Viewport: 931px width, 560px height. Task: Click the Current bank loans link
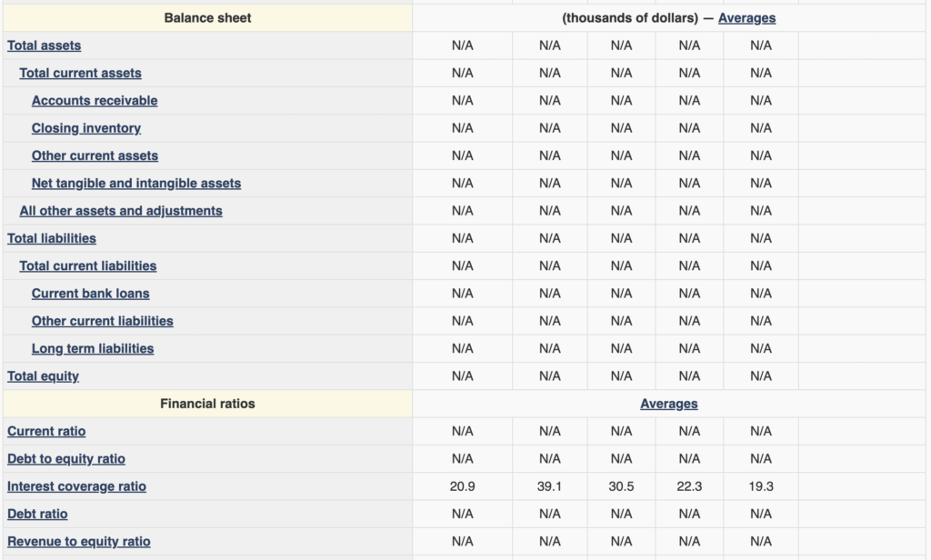coord(91,294)
